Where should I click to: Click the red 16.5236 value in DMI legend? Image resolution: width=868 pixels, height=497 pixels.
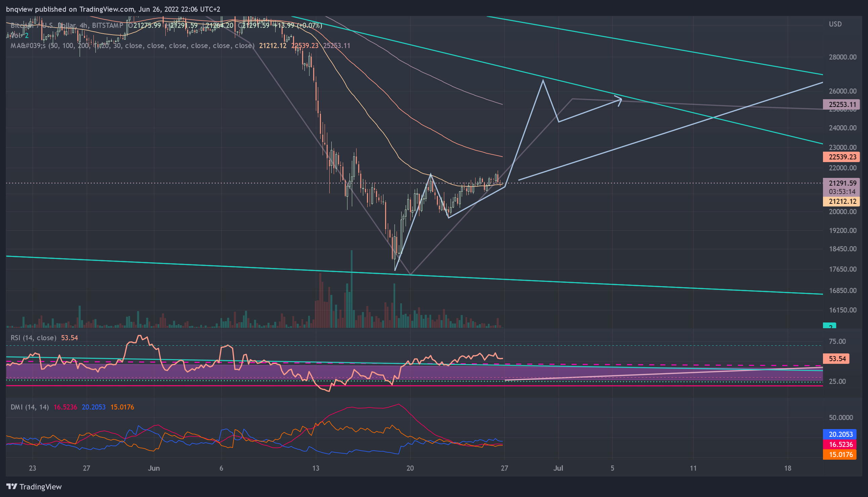tap(66, 407)
